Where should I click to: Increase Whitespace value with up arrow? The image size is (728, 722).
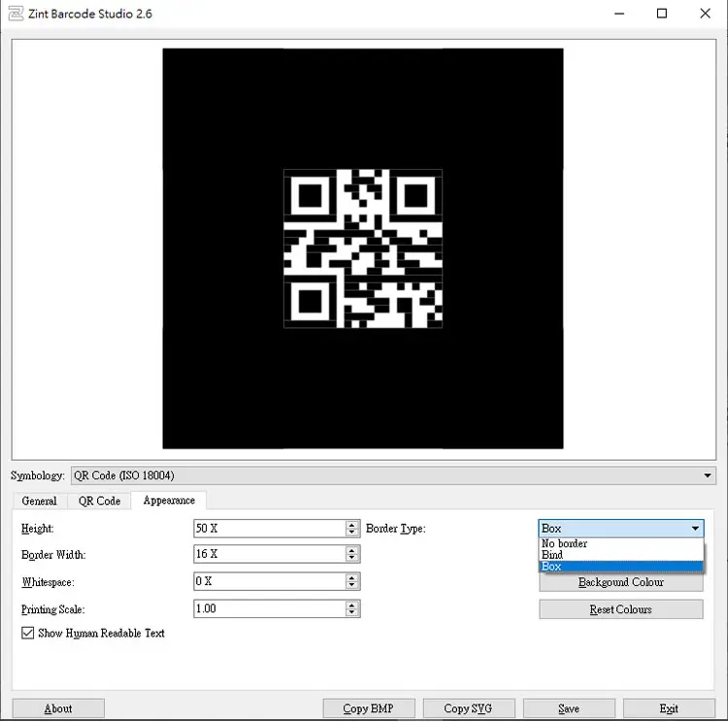click(x=352, y=577)
